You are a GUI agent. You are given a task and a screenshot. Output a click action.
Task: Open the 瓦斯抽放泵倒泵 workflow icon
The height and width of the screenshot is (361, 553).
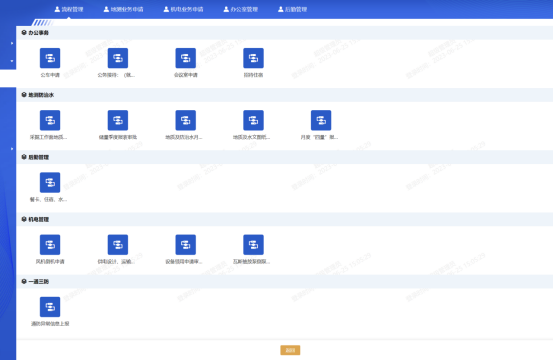[x=253, y=245]
